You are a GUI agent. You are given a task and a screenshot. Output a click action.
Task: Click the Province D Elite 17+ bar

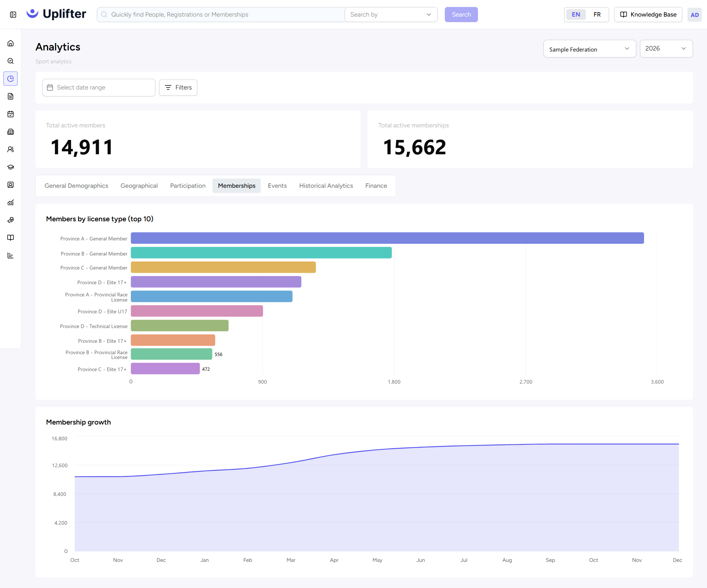[x=216, y=282]
